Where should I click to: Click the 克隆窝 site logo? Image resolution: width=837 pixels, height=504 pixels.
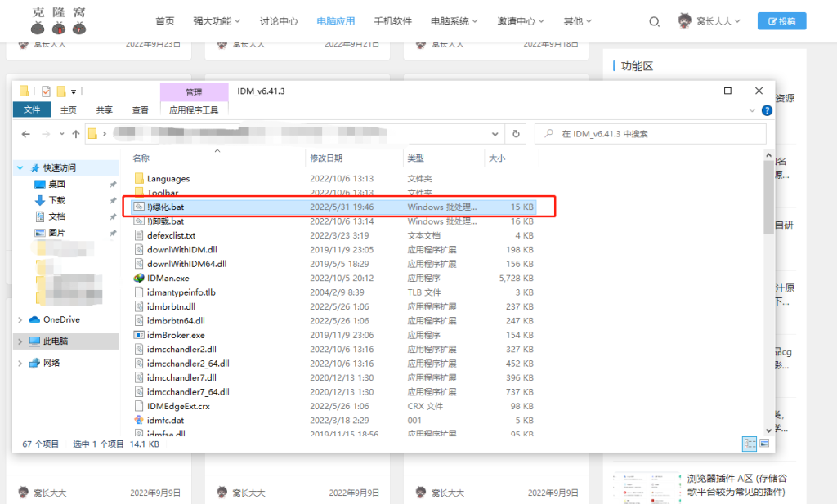(58, 20)
